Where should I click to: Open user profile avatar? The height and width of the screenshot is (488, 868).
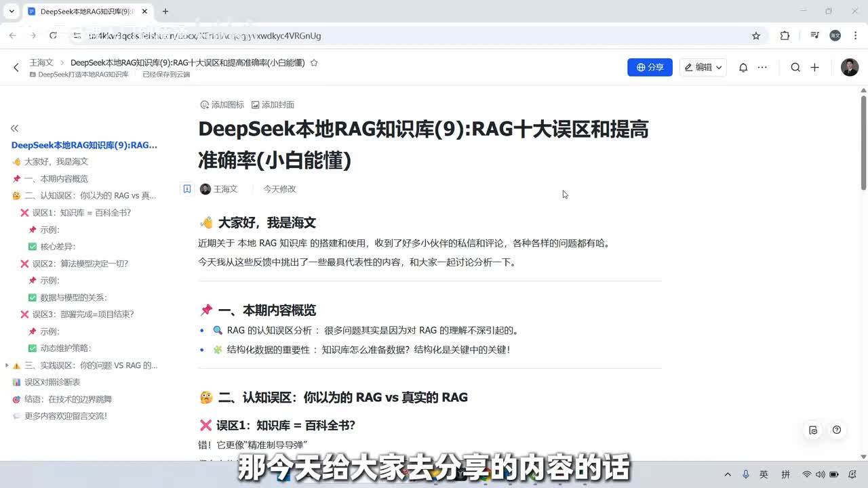(849, 67)
